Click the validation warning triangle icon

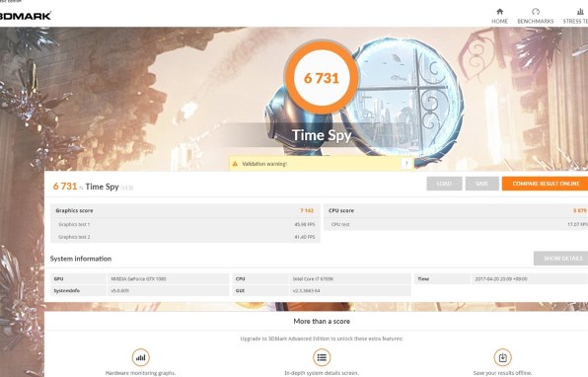235,164
